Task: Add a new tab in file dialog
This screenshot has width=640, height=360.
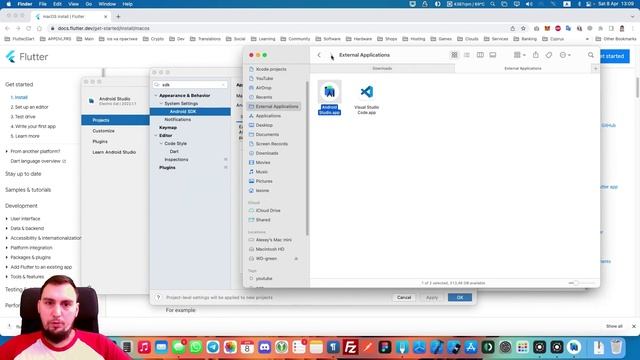Action: [596, 69]
